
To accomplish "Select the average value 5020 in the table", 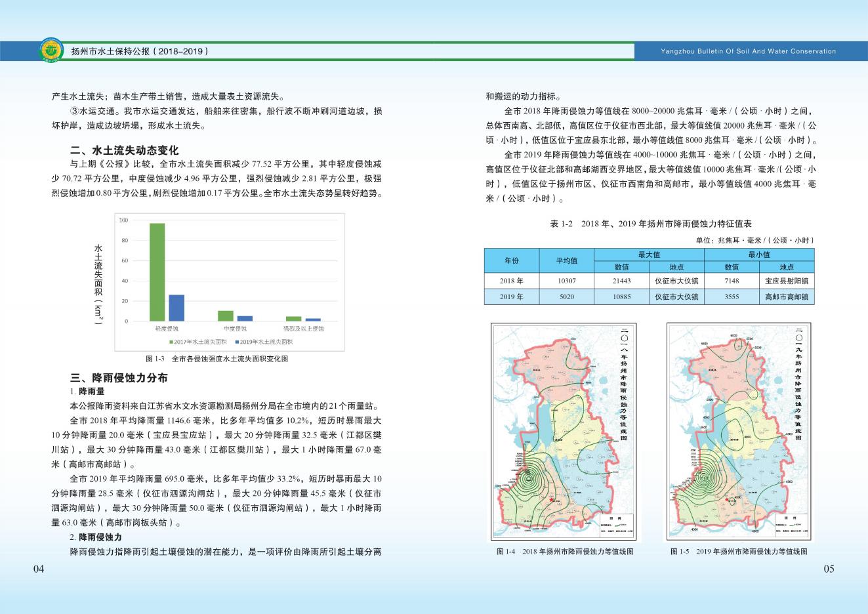I will click(x=567, y=297).
